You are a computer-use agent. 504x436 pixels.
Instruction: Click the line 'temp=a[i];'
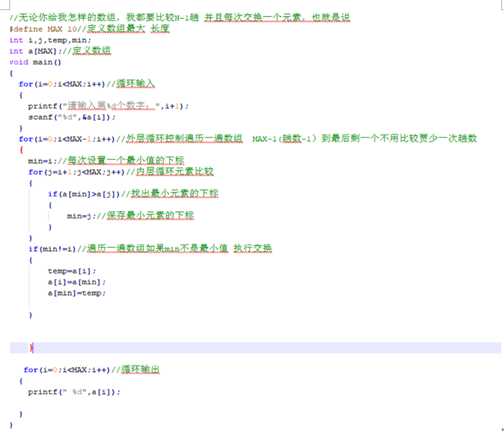coord(72,271)
